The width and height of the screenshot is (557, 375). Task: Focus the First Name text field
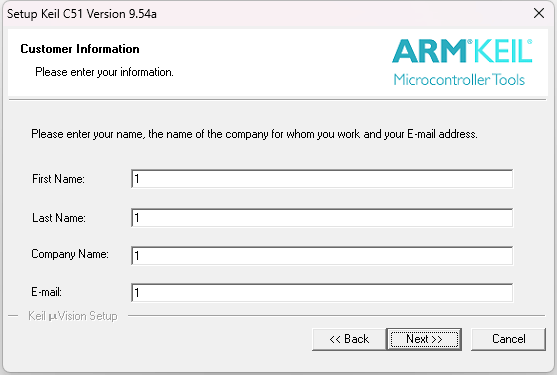(x=322, y=179)
